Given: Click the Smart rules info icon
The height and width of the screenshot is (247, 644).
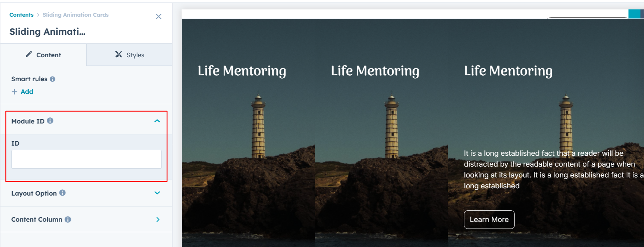Looking at the screenshot, I should tap(53, 79).
